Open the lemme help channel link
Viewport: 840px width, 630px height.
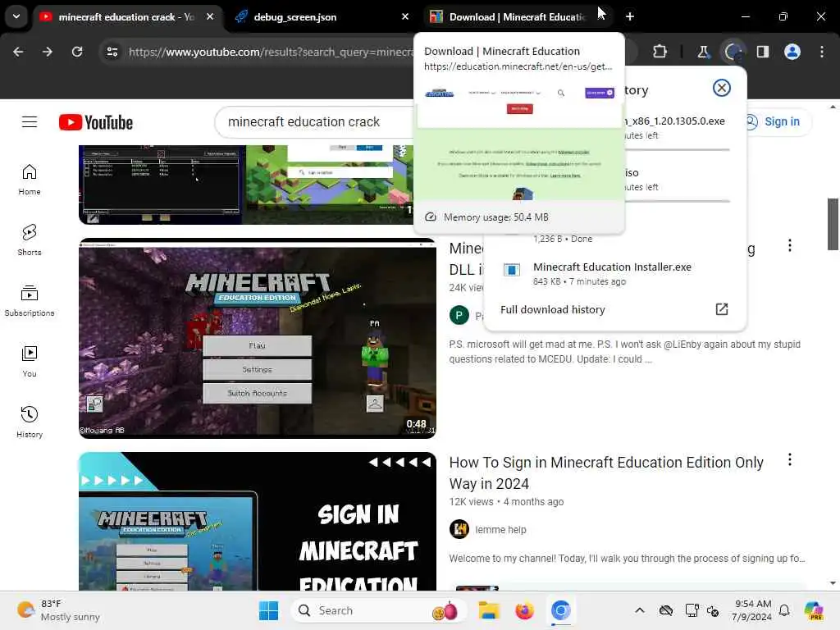point(500,529)
